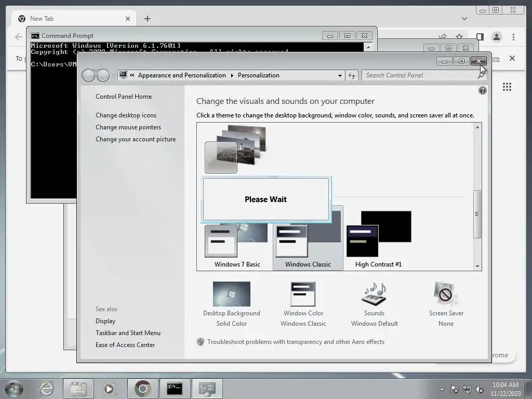Open Windows Explorer from taskbar
The image size is (532, 399).
click(78, 389)
